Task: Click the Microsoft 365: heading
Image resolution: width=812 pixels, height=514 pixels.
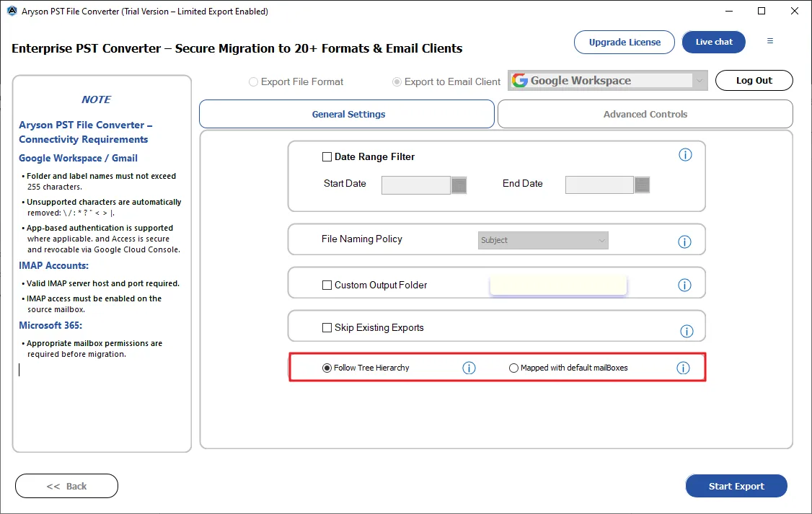Action: (50, 326)
